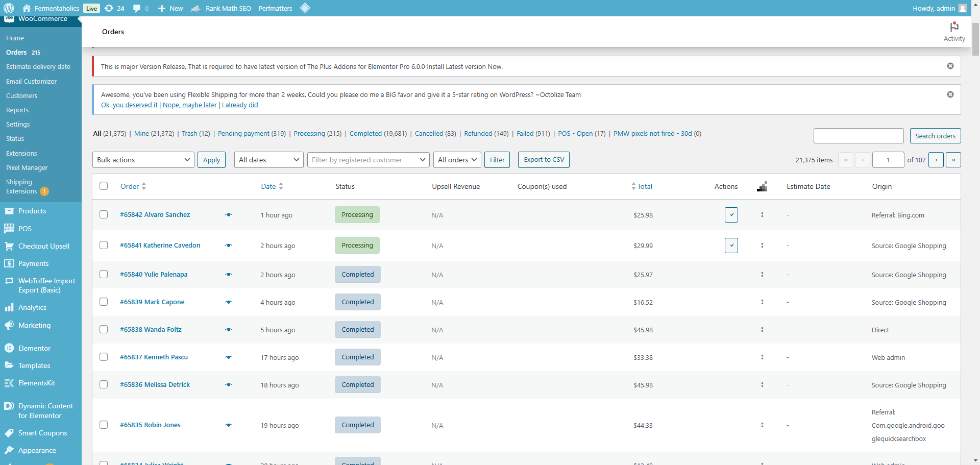Preview order #65839 Mark Capone
The height and width of the screenshot is (465, 980).
tap(229, 302)
